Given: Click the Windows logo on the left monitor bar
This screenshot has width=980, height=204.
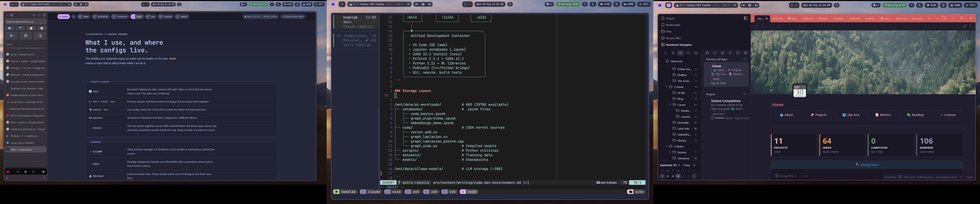Looking at the screenshot, I should click(5, 5).
